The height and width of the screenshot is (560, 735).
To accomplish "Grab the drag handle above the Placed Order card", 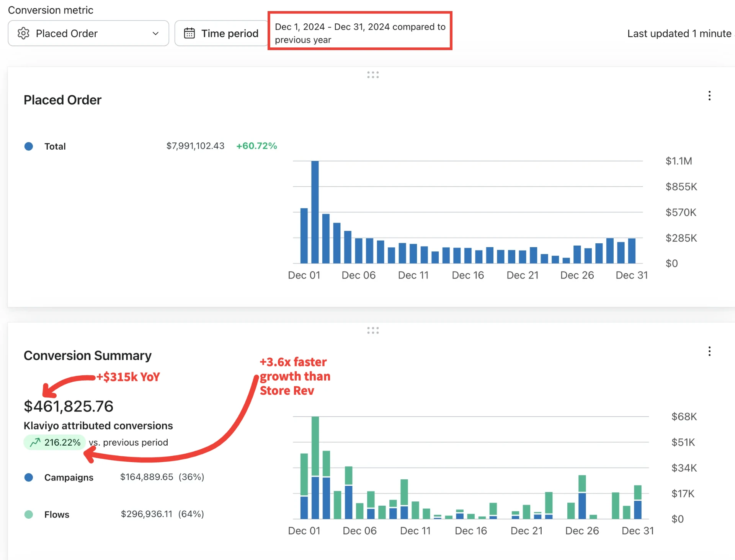I will pos(373,75).
